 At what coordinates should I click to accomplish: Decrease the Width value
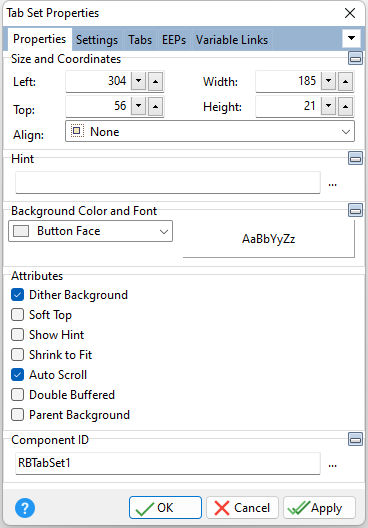[329, 81]
